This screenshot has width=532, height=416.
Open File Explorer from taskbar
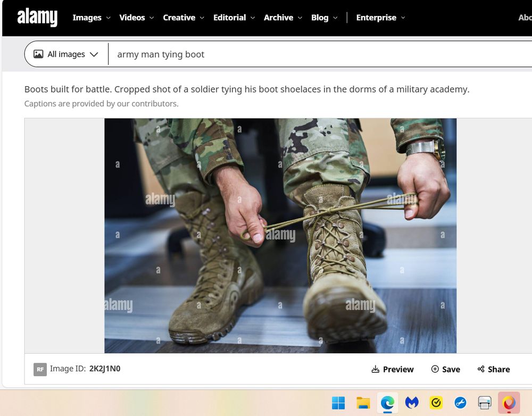tap(363, 403)
